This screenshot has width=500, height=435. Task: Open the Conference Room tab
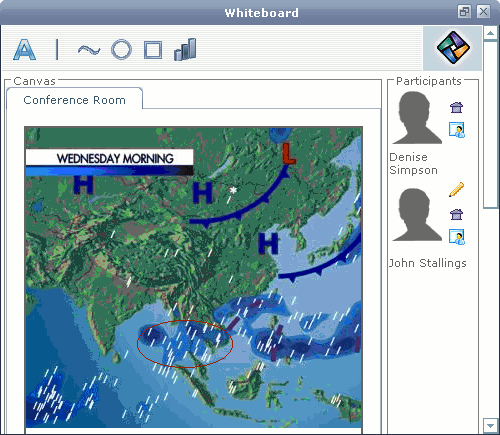coord(74,100)
